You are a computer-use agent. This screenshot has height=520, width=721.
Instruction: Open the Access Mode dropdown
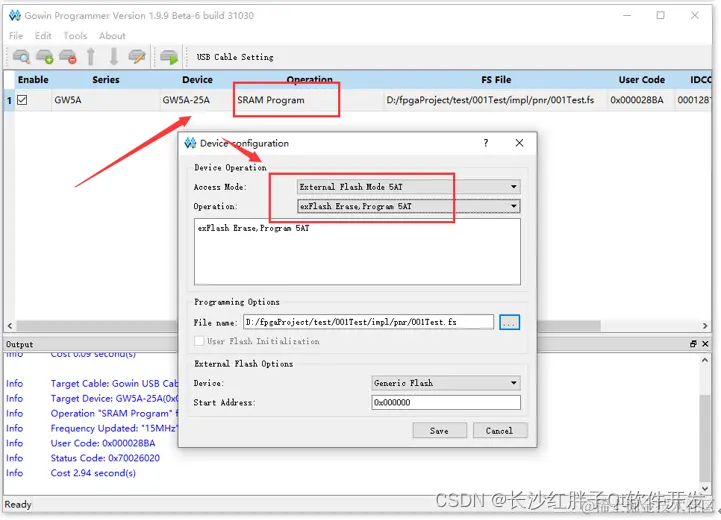point(408,187)
